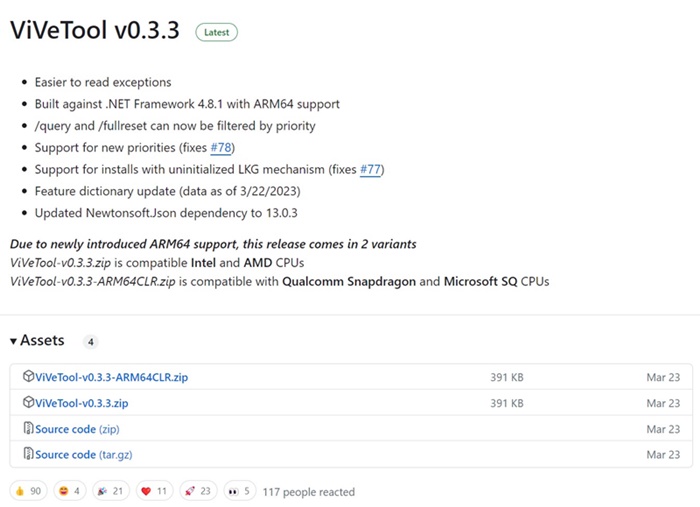The height and width of the screenshot is (507, 700).
Task: React with the thumbs up emoji
Action: click(x=28, y=491)
